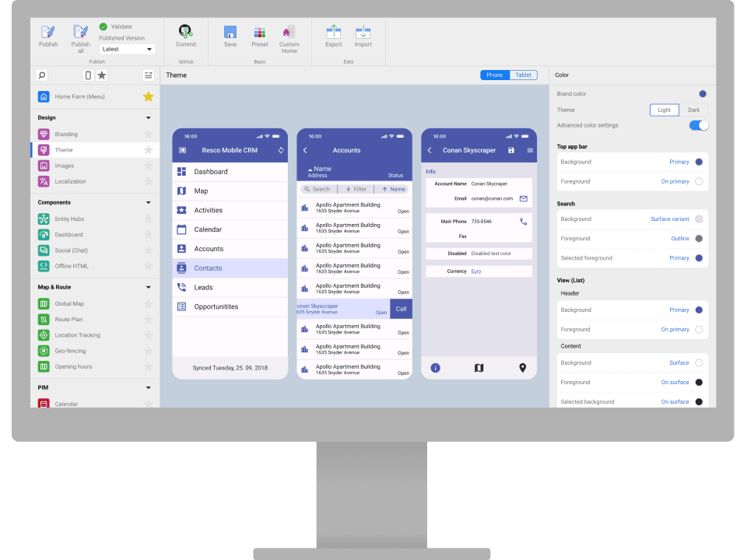Switch the preview to Tablet mode
747x560 pixels.
point(523,75)
